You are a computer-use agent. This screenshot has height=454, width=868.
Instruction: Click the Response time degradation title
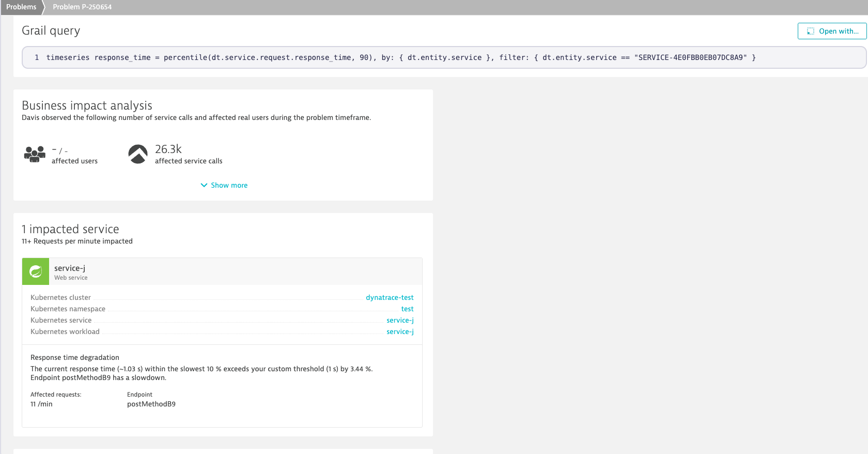pyautogui.click(x=75, y=357)
